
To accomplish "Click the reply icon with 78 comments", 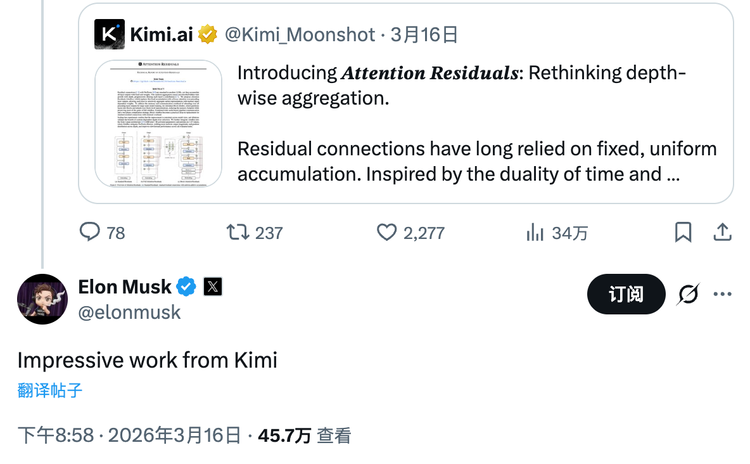I will click(x=91, y=232).
